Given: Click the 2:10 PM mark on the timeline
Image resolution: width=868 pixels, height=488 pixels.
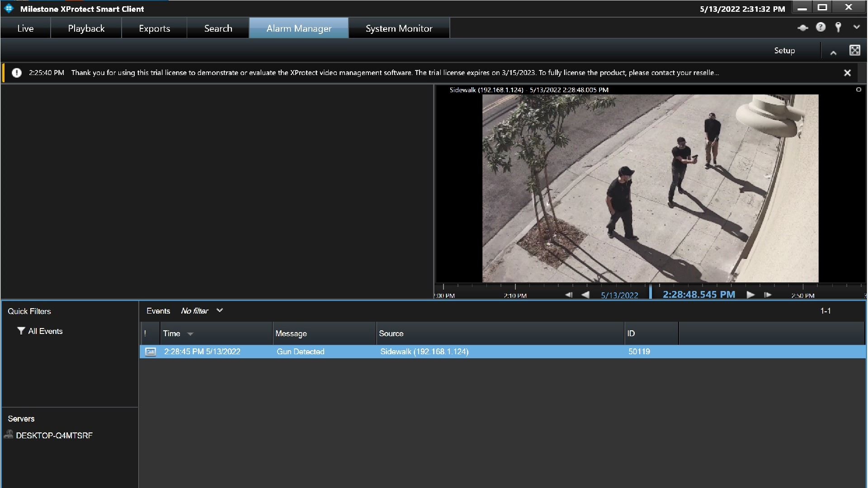Looking at the screenshot, I should 515,296.
